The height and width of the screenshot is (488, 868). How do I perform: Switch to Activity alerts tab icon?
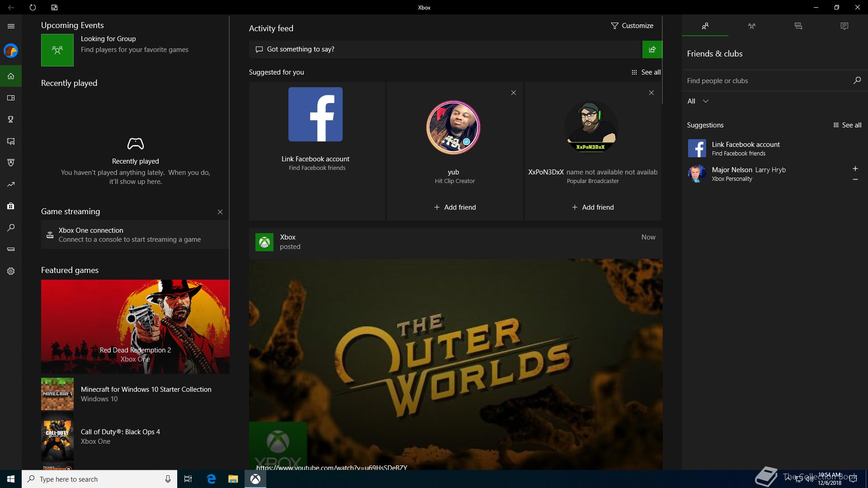[x=844, y=26]
